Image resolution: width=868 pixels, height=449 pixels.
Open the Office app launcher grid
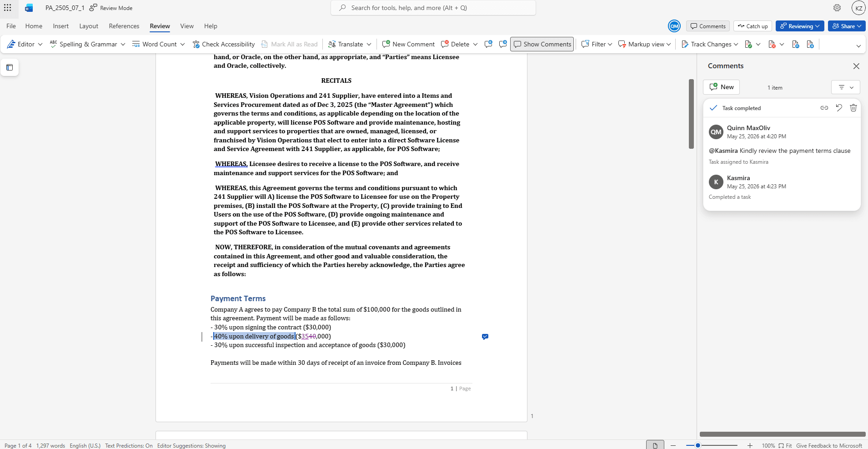point(8,8)
